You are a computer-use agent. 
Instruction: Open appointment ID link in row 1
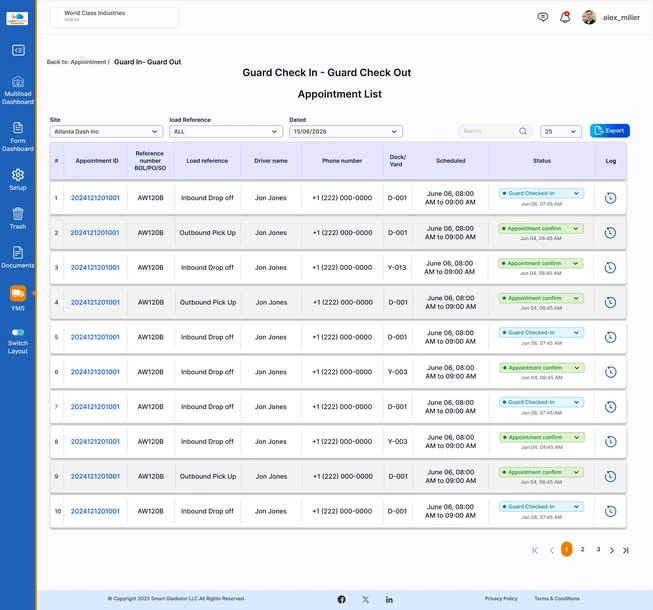tap(95, 198)
